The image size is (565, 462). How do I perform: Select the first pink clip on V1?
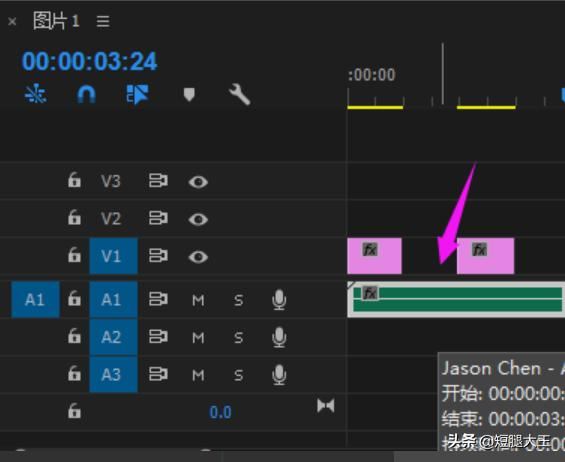374,256
